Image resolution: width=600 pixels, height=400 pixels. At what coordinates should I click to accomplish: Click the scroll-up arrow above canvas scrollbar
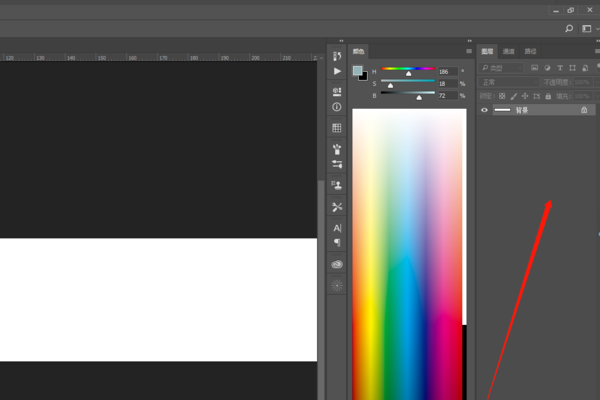coord(321,58)
